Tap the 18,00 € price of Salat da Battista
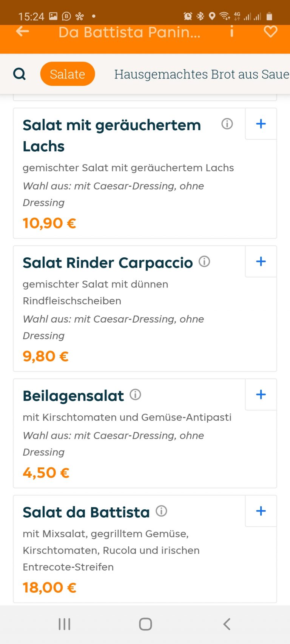The image size is (290, 644). (49, 587)
